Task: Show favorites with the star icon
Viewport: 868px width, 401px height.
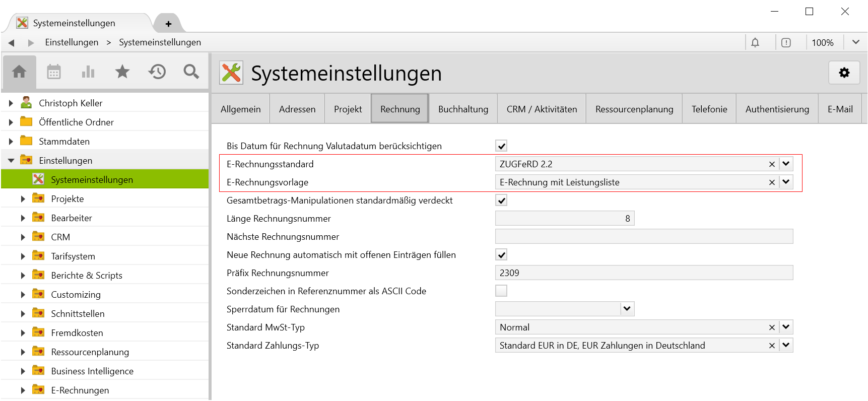Action: coord(122,72)
